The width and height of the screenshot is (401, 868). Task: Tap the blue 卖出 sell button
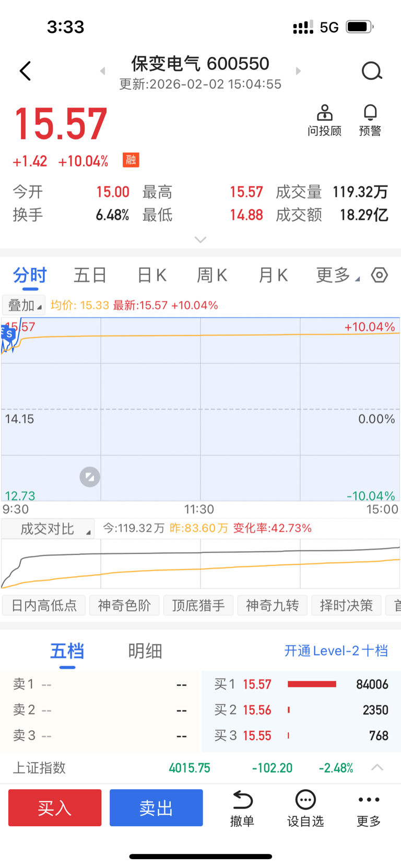pos(156,808)
